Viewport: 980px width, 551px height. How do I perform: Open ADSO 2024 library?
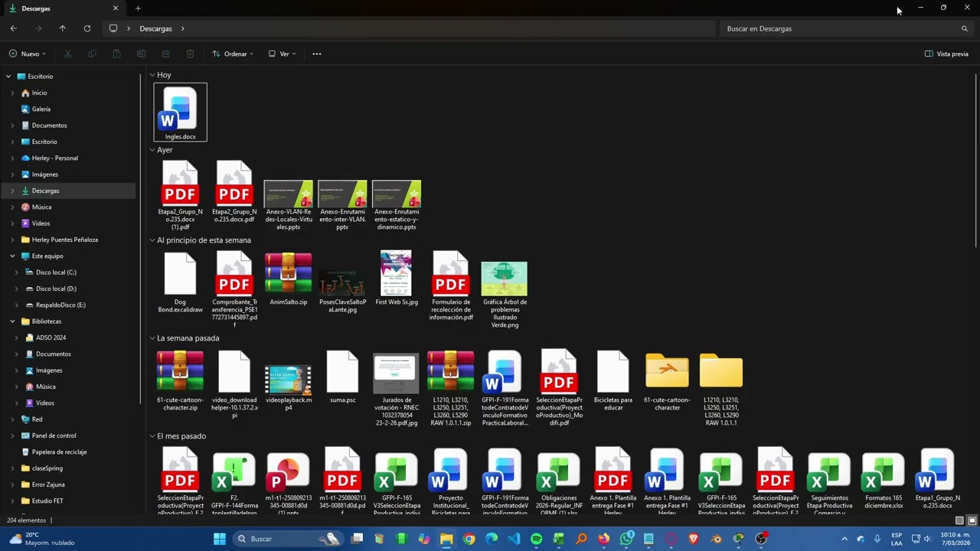click(51, 337)
